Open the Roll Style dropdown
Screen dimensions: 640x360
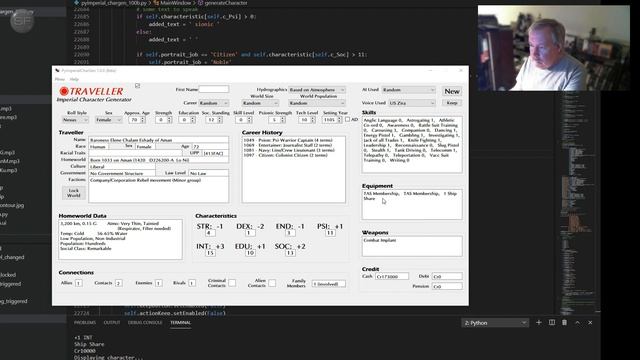[75, 120]
